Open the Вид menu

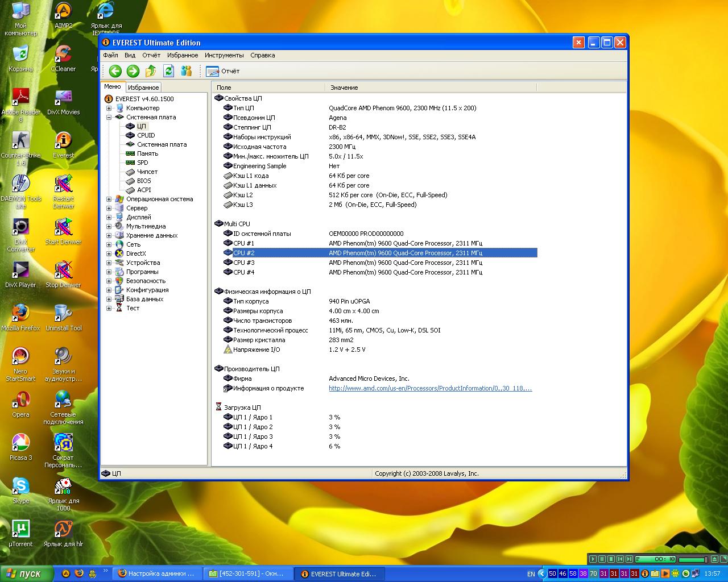(130, 55)
